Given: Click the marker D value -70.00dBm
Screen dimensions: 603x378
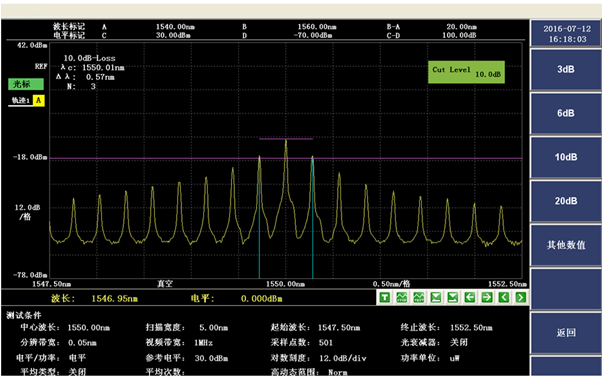Looking at the screenshot, I should (313, 35).
